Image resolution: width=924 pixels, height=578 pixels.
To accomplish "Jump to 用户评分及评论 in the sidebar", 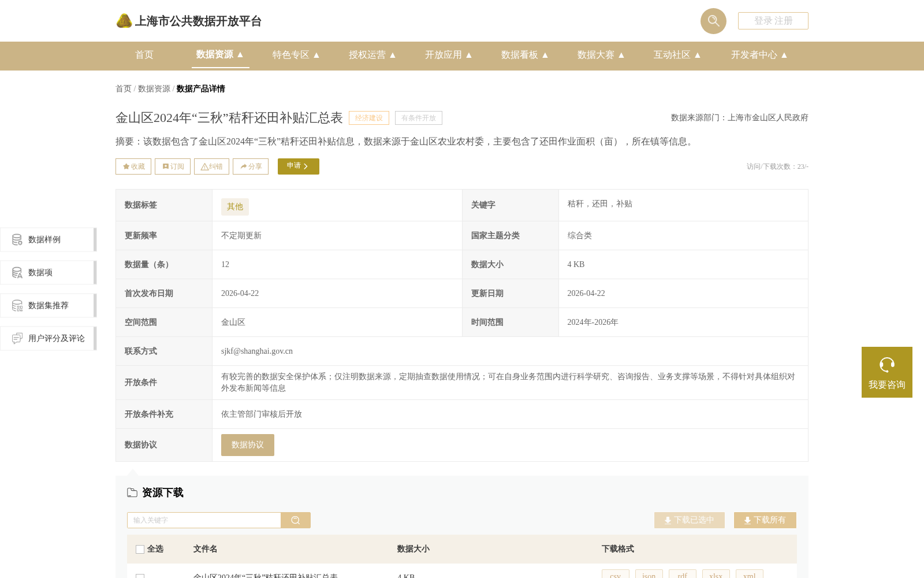I will pyautogui.click(x=49, y=339).
